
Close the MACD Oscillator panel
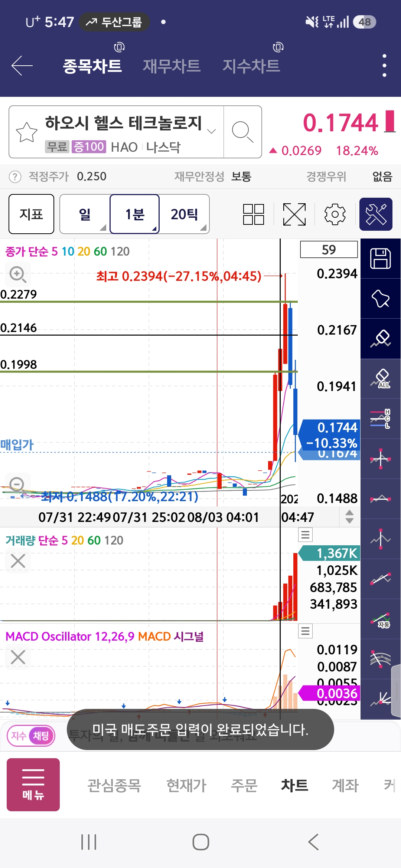pos(18,657)
